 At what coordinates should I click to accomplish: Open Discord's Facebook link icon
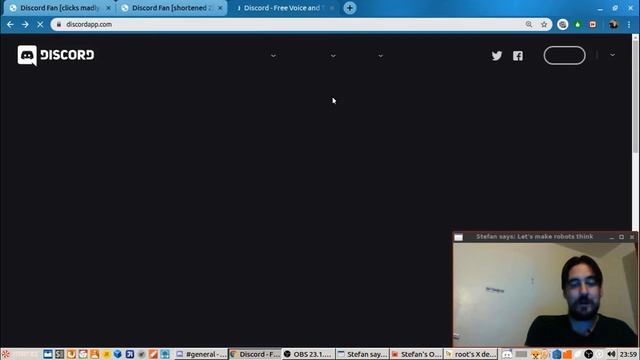[x=518, y=56]
